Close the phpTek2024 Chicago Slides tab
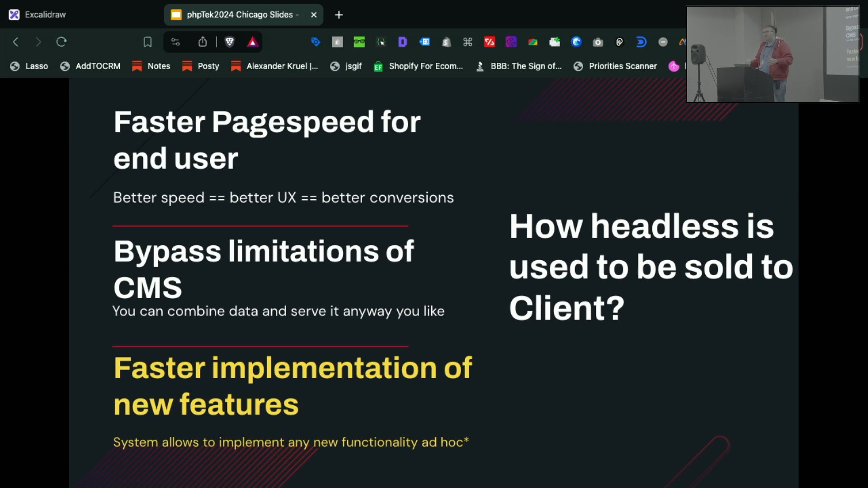The image size is (868, 488). (314, 14)
